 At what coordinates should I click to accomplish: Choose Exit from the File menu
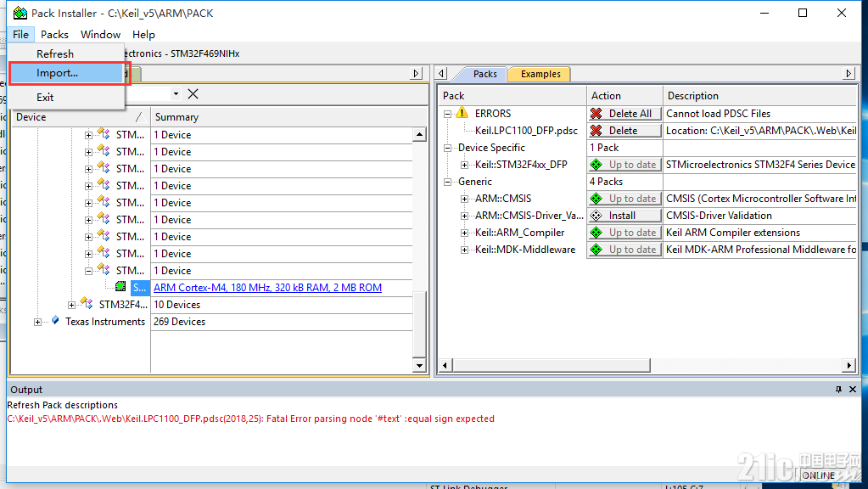tap(66, 98)
